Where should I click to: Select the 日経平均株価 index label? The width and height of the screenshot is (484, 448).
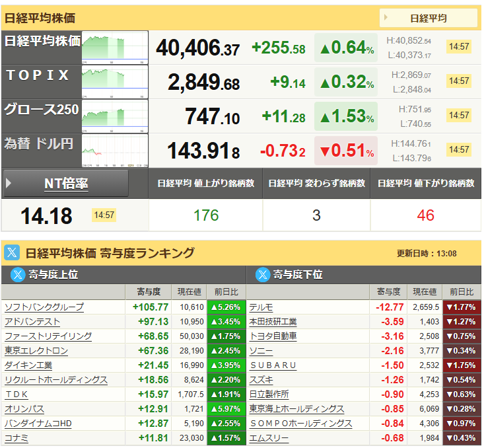point(43,41)
